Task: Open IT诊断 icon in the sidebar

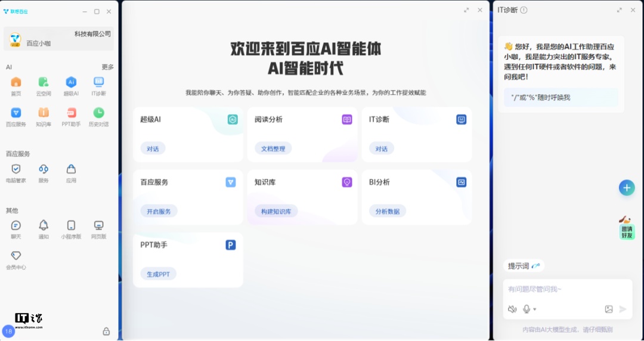Action: (x=98, y=82)
